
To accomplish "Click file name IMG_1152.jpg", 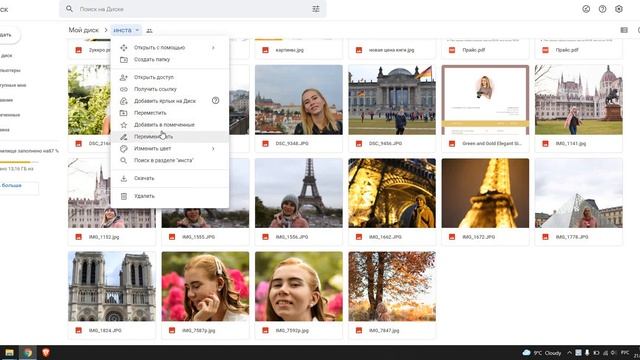I will 104,237.
